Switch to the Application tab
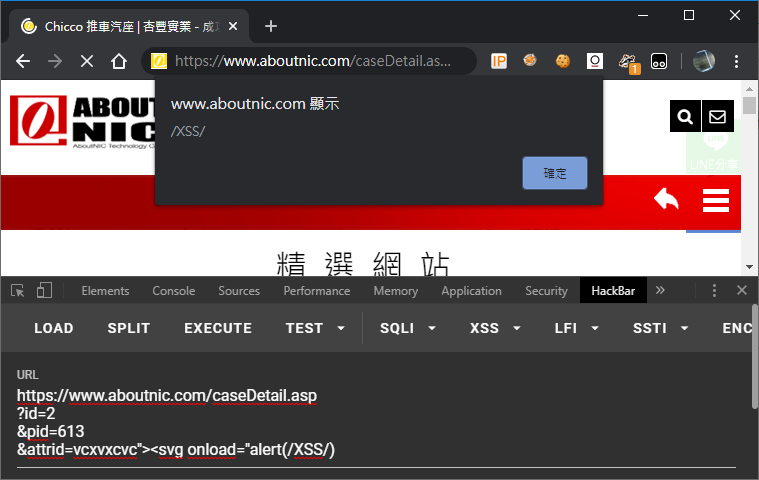This screenshot has width=759, height=480. pos(471,291)
